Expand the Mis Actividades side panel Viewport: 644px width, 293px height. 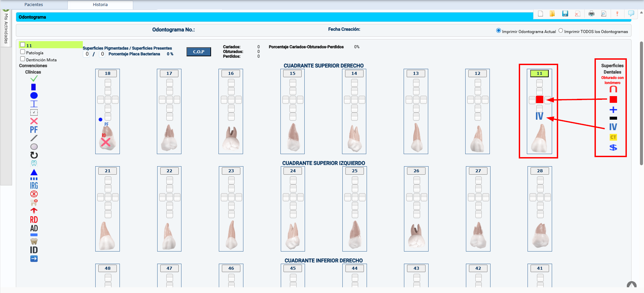6,29
